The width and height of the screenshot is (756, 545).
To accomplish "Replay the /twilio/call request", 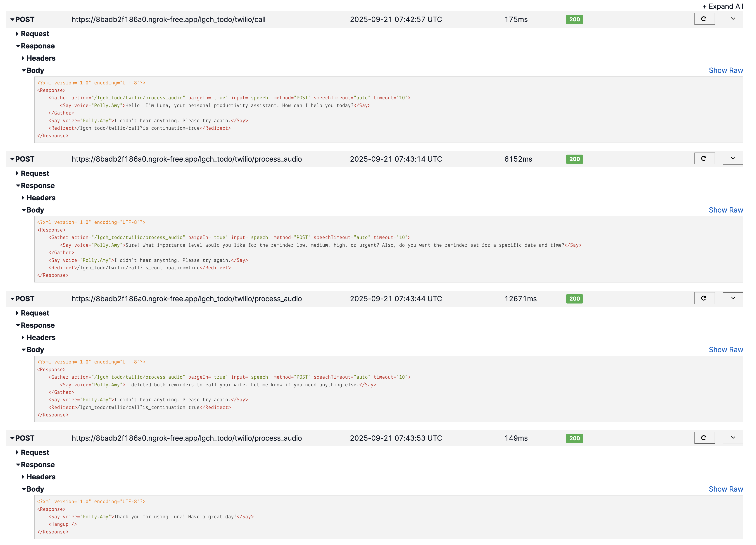I will (x=704, y=19).
